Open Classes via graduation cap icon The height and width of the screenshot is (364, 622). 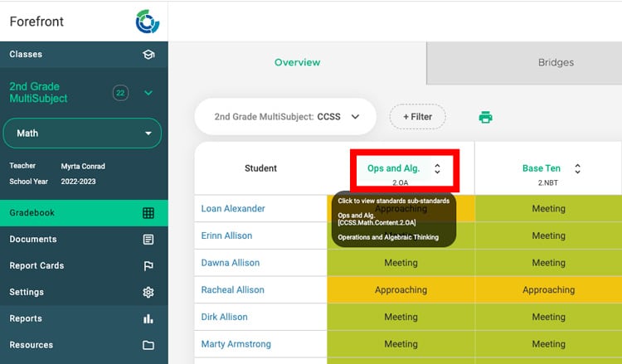click(148, 55)
